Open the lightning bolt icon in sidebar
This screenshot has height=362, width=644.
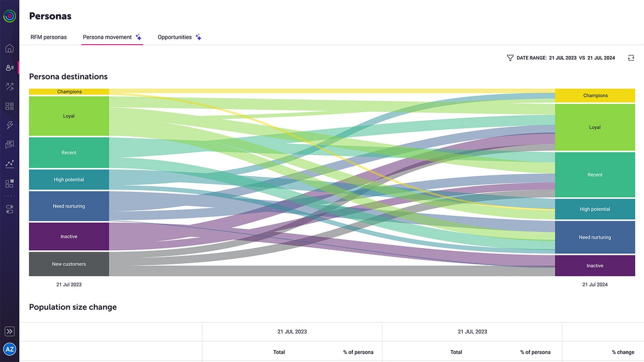point(10,125)
